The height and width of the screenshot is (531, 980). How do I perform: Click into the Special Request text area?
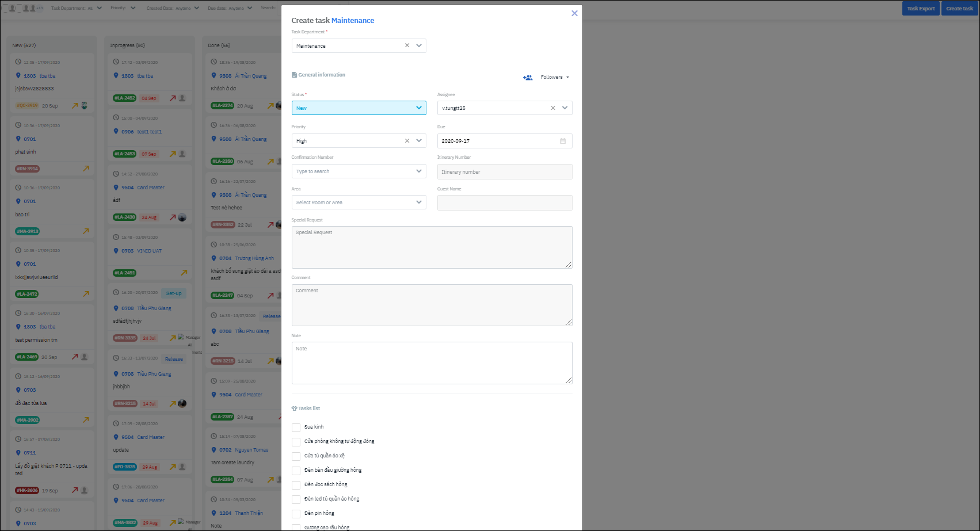click(x=432, y=247)
